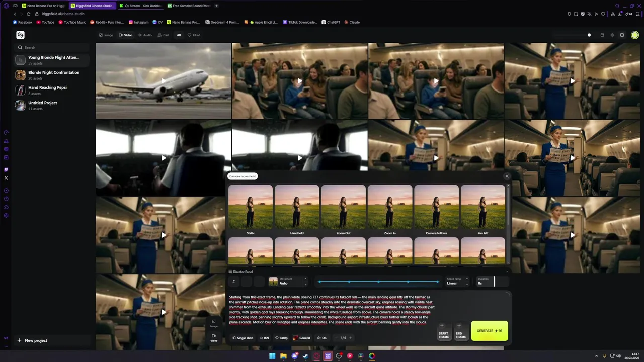The width and height of the screenshot is (644, 362).
Task: Select the Zoom Out camera movement
Action: (x=344, y=211)
